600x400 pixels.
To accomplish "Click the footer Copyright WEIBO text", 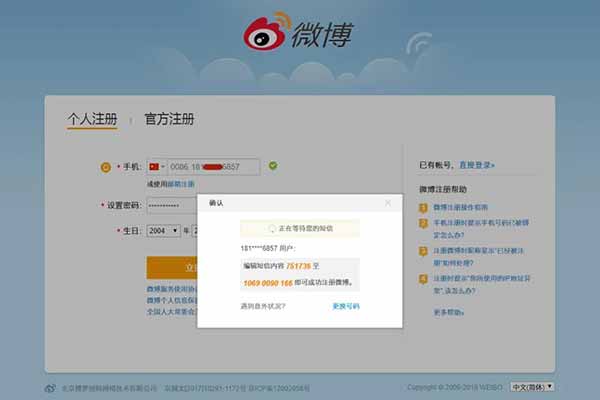I will click(x=455, y=387).
